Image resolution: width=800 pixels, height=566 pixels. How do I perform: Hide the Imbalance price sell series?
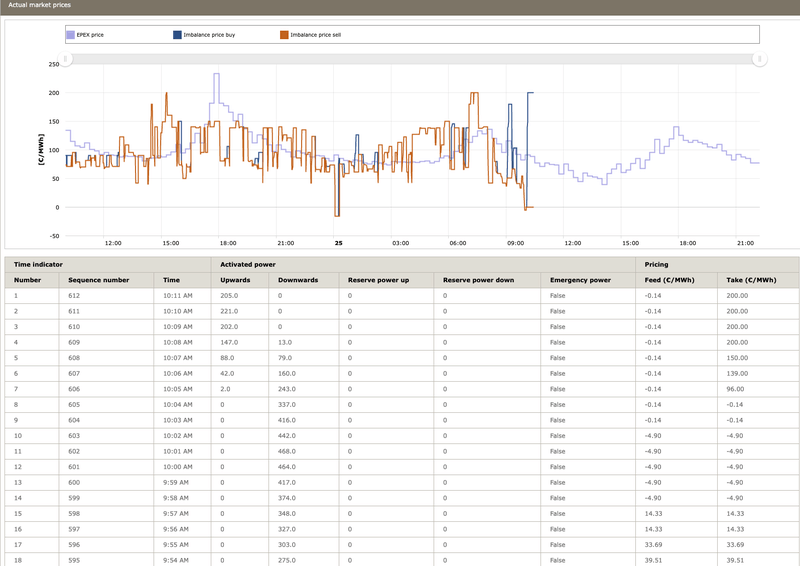coord(284,35)
